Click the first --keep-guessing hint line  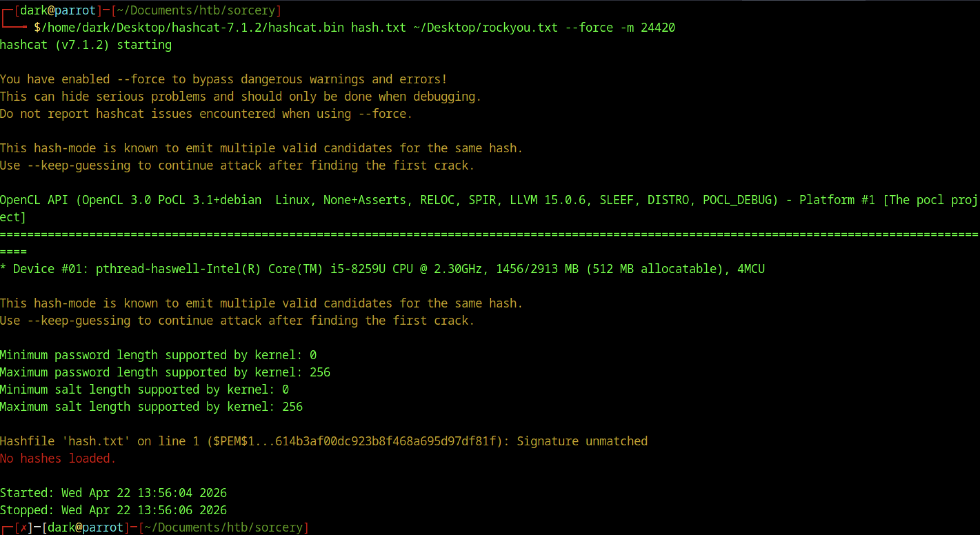237,166
